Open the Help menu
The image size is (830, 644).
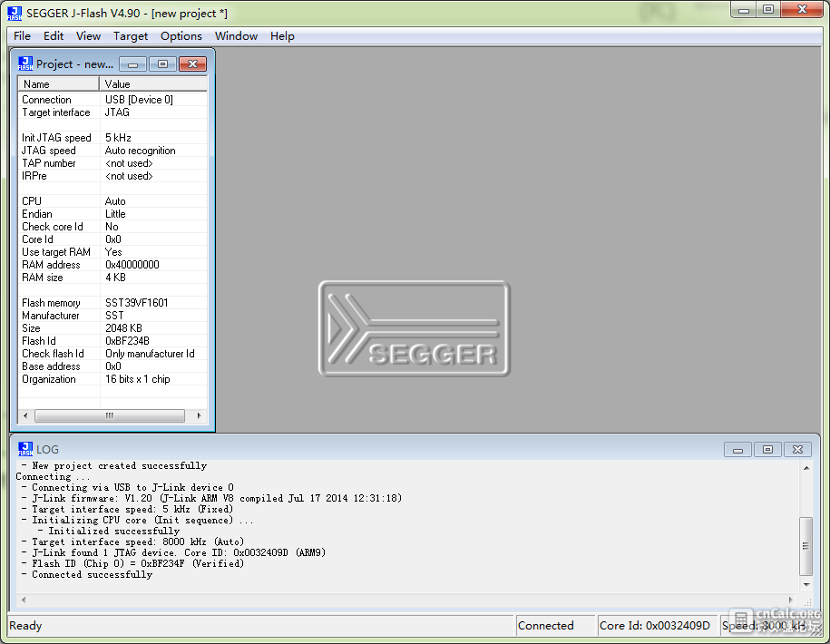pyautogui.click(x=282, y=36)
